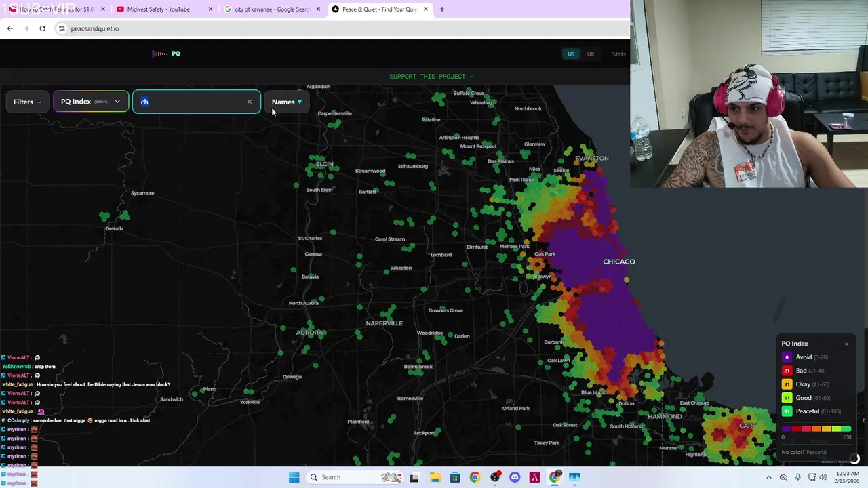Open the OBS Studio taskbar icon
868x488 pixels.
(494, 477)
